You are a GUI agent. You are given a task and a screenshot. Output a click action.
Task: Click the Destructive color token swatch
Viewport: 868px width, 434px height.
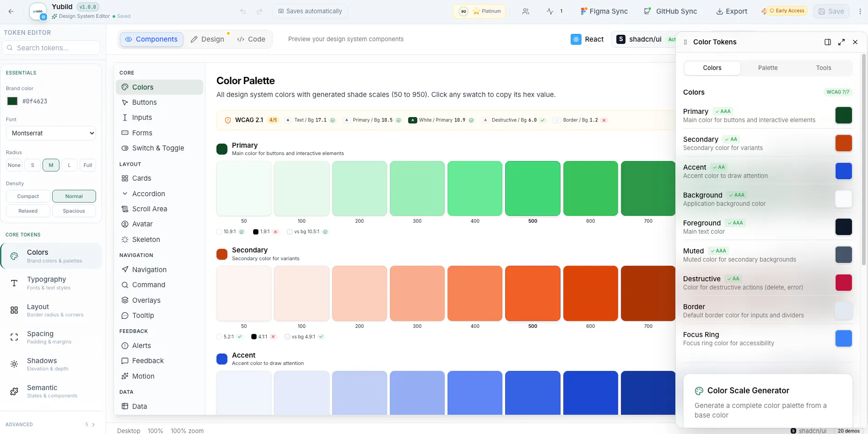pyautogui.click(x=843, y=283)
